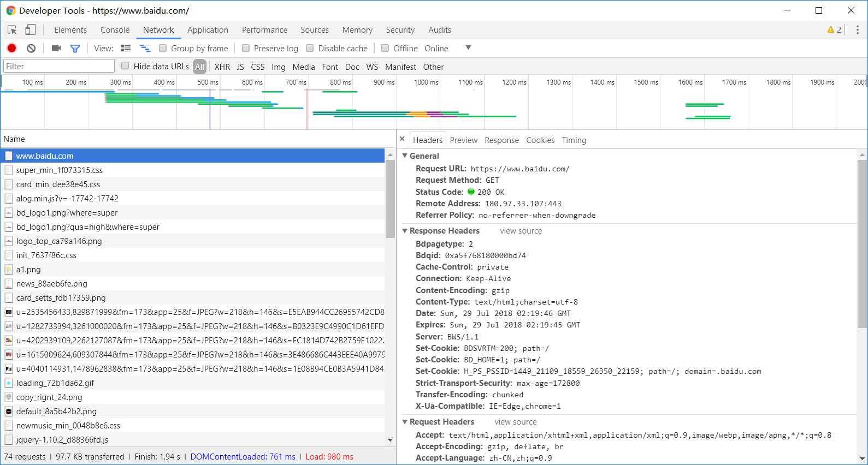Screen dimensions: 868x465
Task: Click the warnings count indicator
Action: tap(834, 30)
